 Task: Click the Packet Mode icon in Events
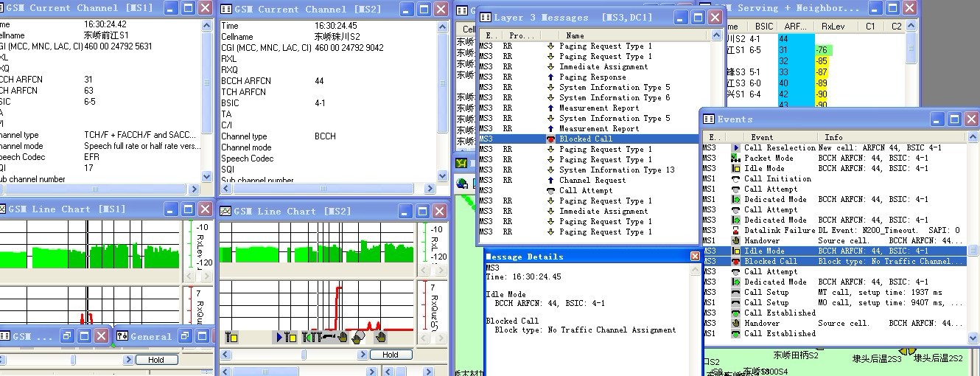[735, 158]
